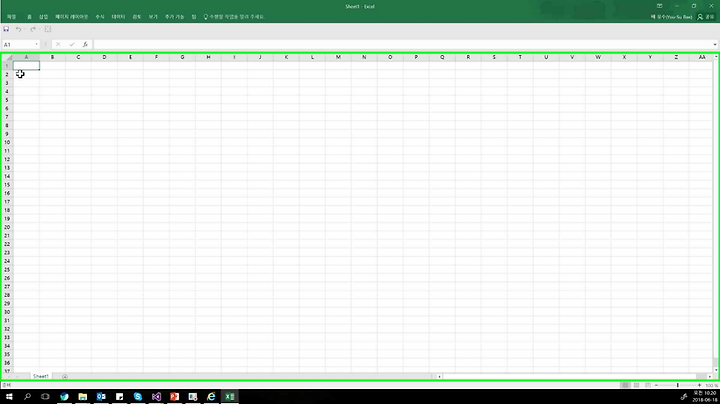Expand the formula bar with the right-end arrow
Screen dimensions: 720x404
(x=715, y=45)
